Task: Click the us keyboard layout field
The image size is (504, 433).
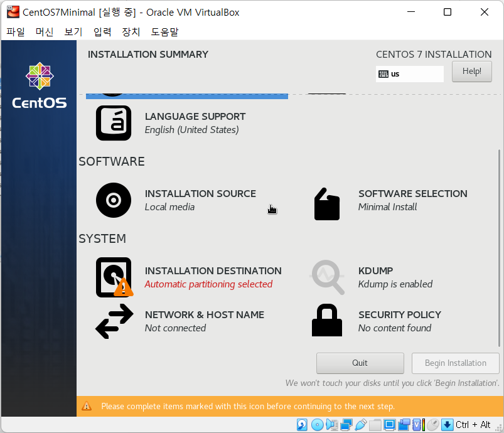Action: [410, 74]
